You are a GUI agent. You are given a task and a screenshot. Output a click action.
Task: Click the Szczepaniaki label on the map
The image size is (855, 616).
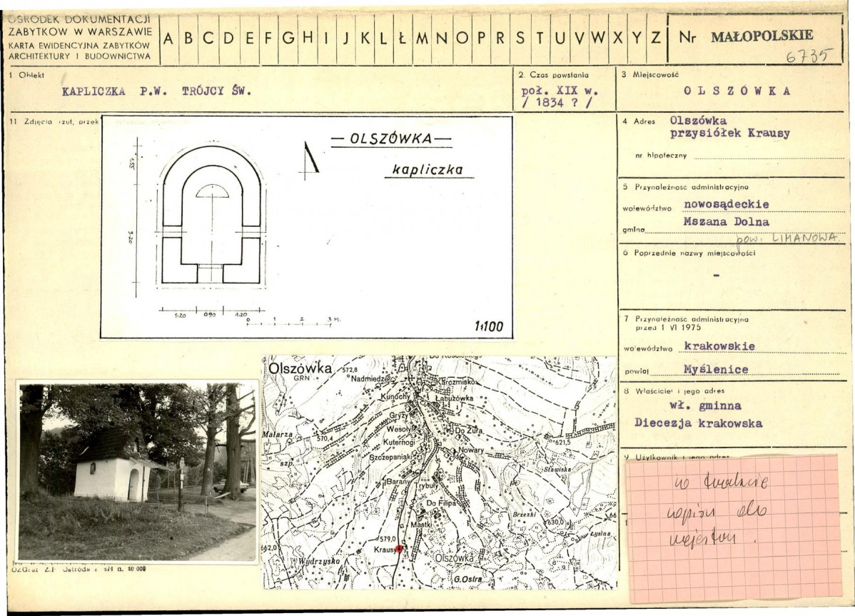393,457
